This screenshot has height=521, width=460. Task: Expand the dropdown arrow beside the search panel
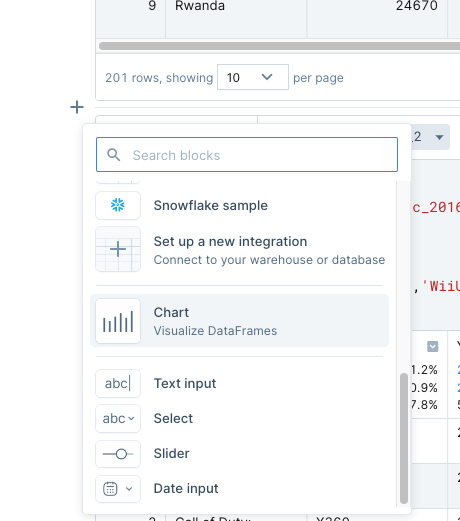(439, 137)
